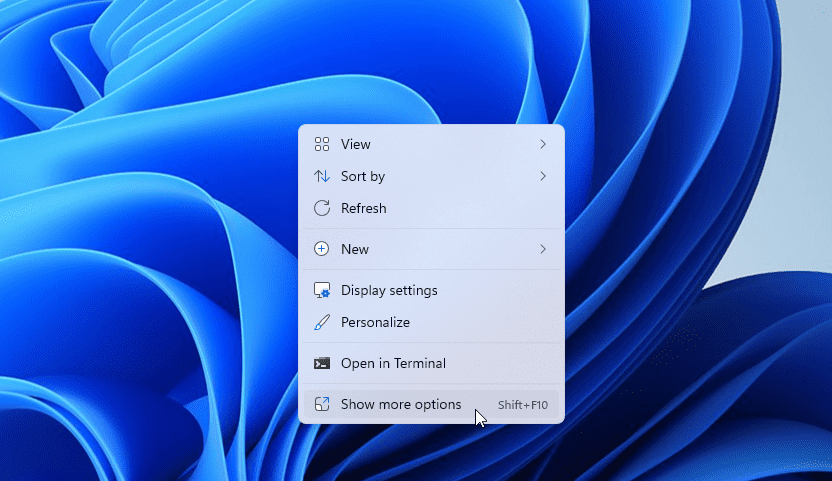The image size is (832, 481).
Task: Select Refresh from the context menu
Action: (431, 208)
